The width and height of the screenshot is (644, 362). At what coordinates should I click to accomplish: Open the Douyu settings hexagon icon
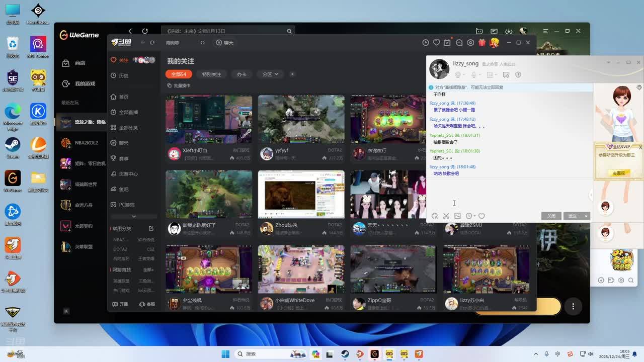[470, 43]
